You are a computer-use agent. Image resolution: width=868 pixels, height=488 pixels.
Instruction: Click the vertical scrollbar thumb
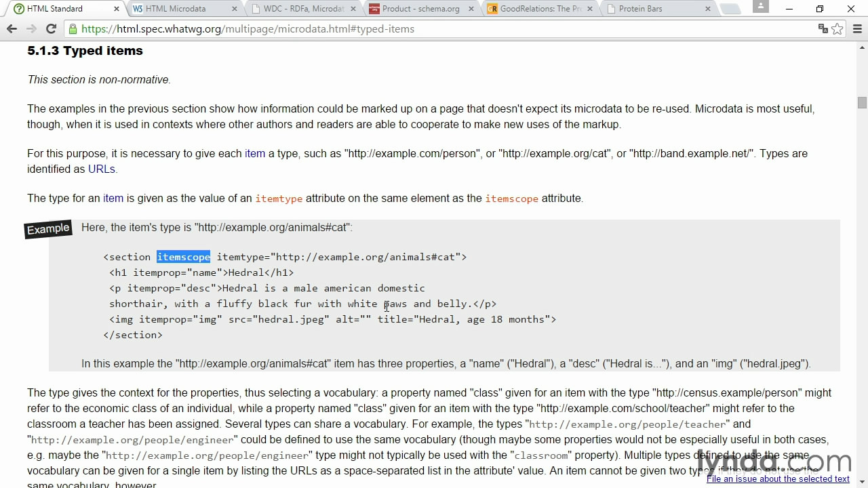click(862, 103)
